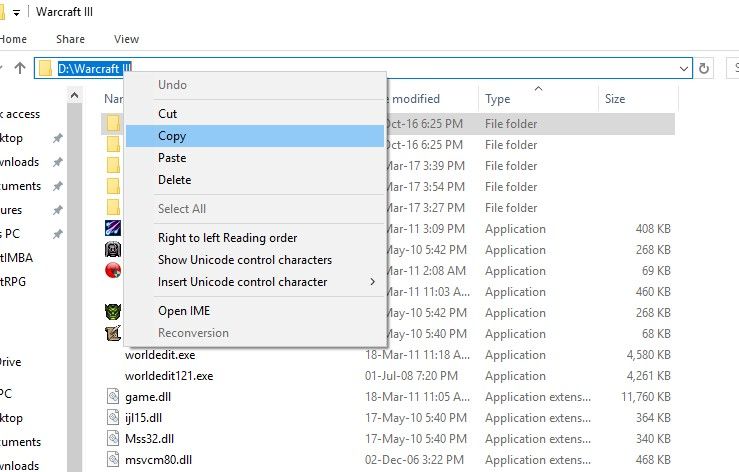Select game.dll file

point(148,397)
